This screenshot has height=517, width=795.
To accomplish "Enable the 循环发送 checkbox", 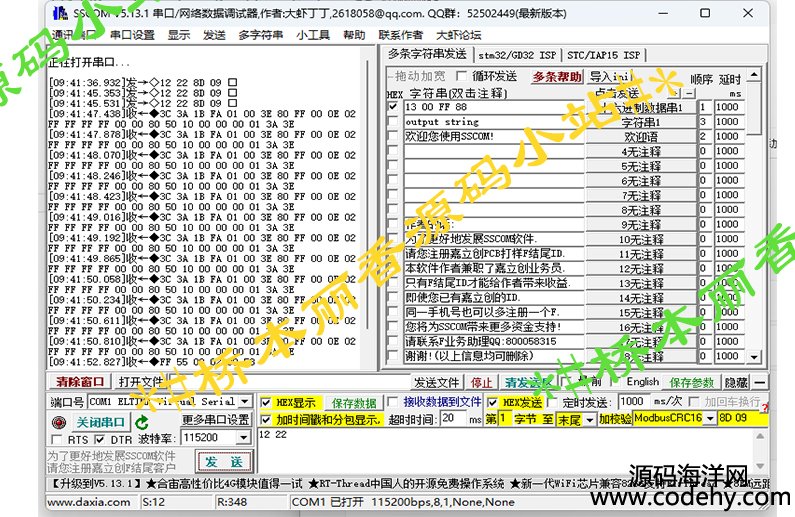I will click(x=461, y=76).
